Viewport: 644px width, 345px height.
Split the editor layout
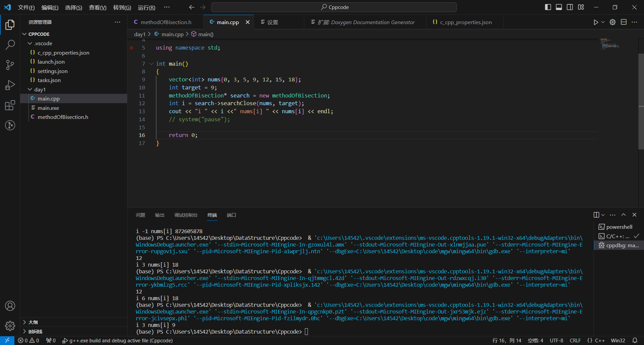tap(624, 22)
